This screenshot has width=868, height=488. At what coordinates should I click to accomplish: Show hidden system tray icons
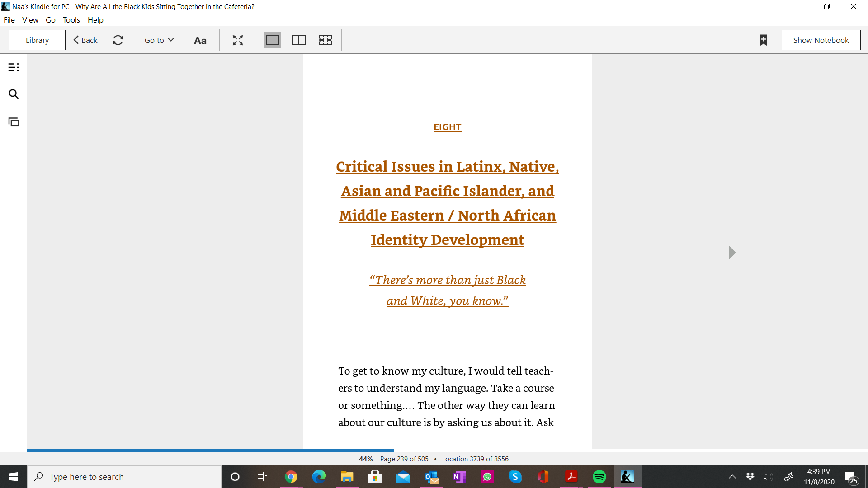[732, 477]
